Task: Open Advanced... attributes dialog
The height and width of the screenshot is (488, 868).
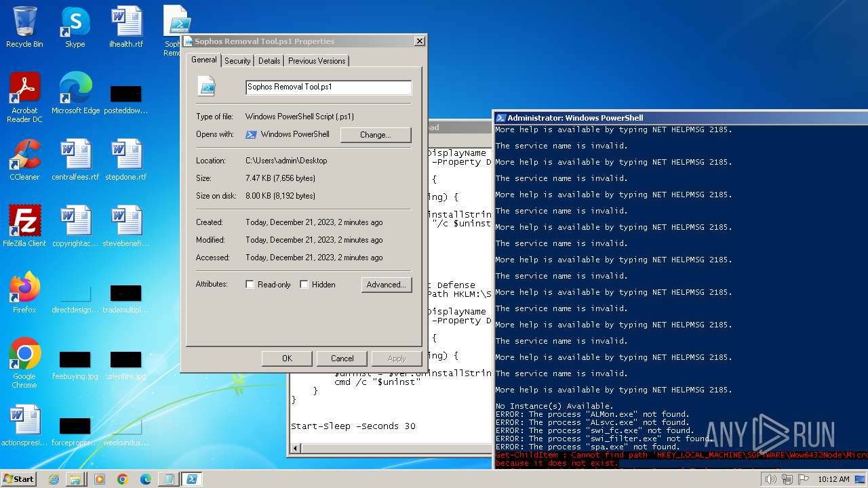Action: 386,285
